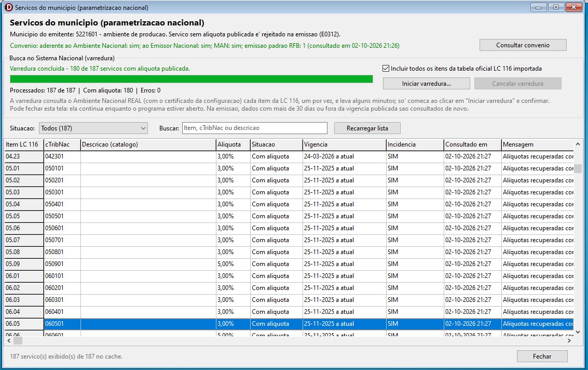Click the Consultar convenio button

[523, 45]
